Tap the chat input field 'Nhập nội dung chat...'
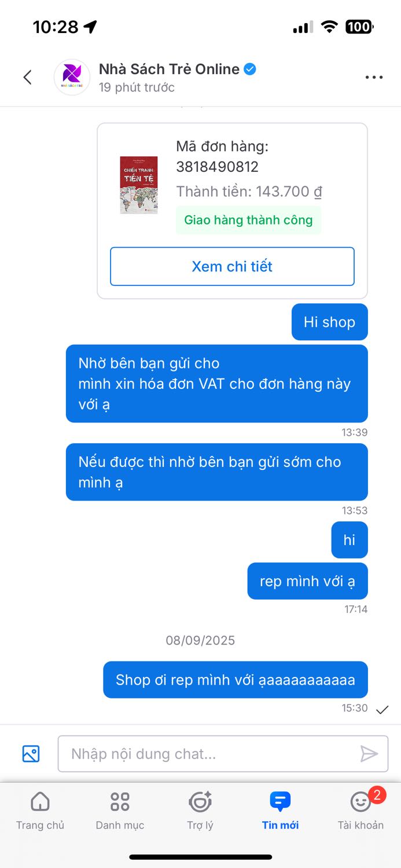Image resolution: width=401 pixels, height=868 pixels. (223, 754)
